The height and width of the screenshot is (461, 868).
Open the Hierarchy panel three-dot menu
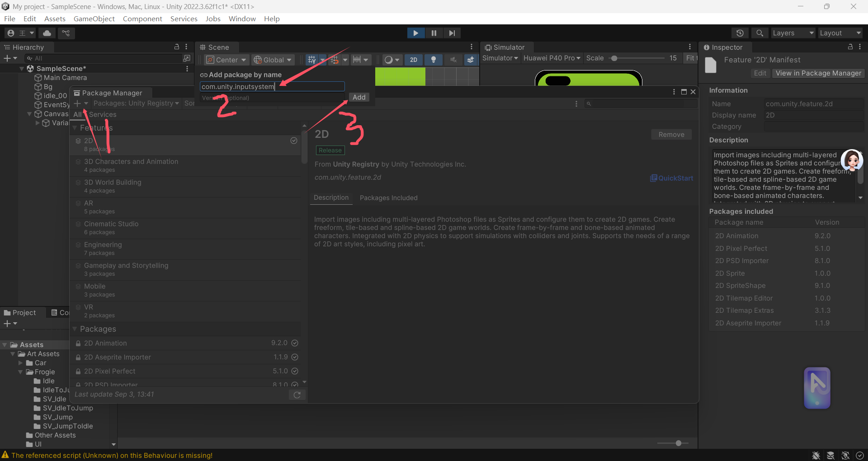click(x=186, y=47)
